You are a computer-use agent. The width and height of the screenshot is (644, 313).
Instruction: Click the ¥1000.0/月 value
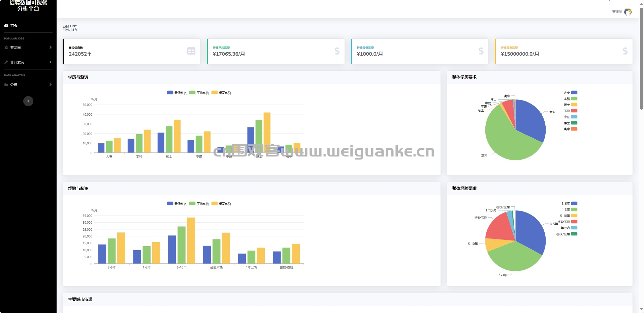click(370, 54)
